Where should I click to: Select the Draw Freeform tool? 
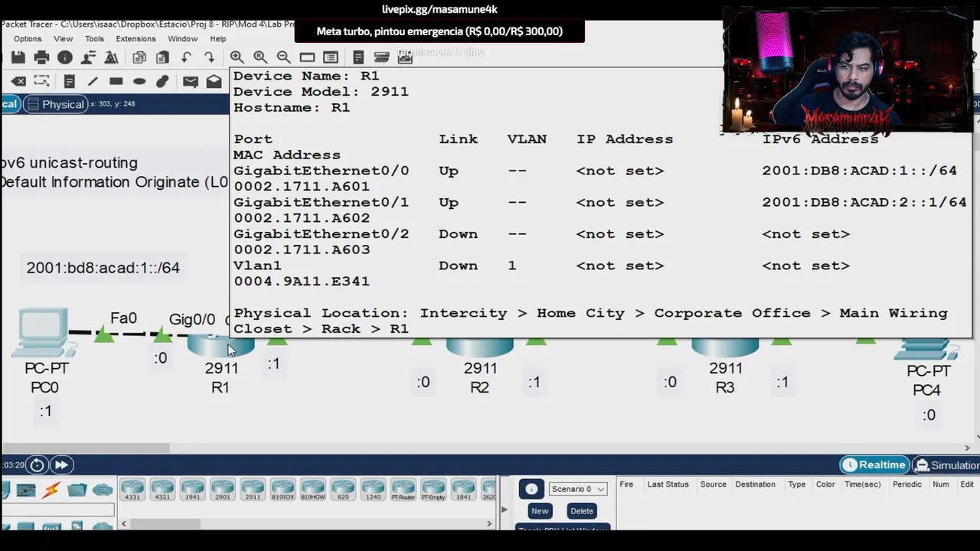(x=162, y=81)
